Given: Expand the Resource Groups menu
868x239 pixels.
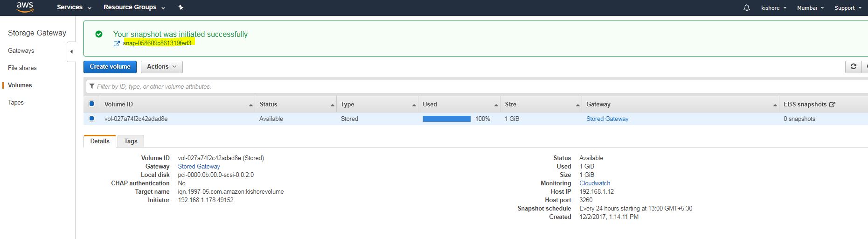Looking at the screenshot, I should 134,7.
